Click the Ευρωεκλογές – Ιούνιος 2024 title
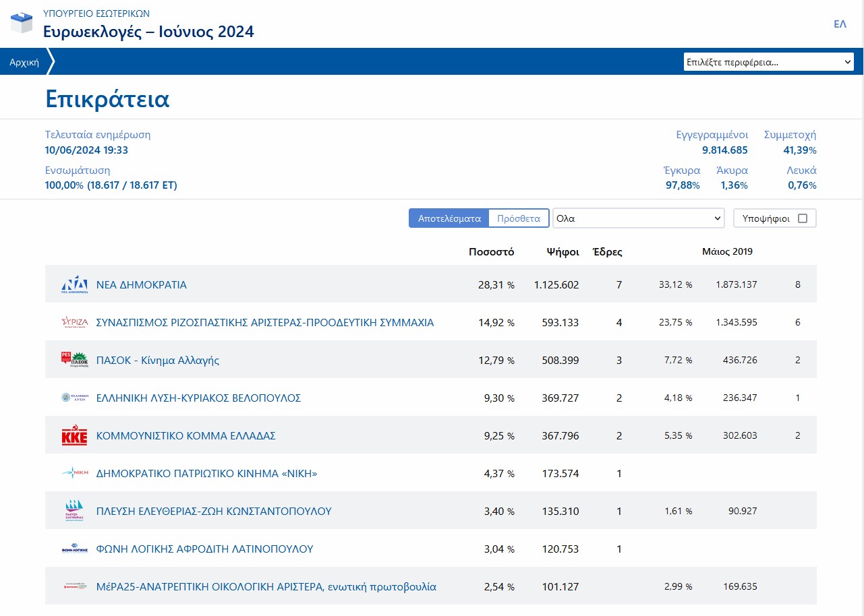 (148, 32)
